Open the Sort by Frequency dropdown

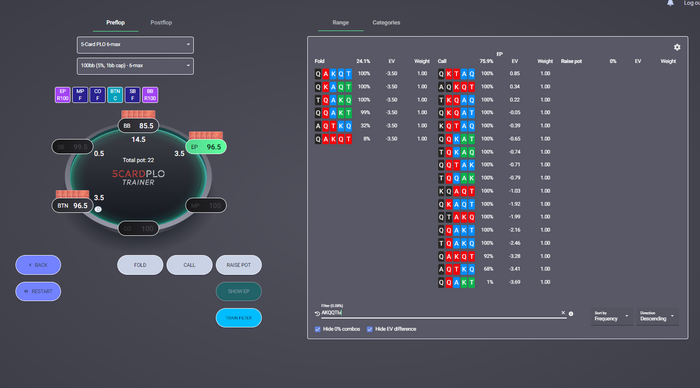pos(612,317)
